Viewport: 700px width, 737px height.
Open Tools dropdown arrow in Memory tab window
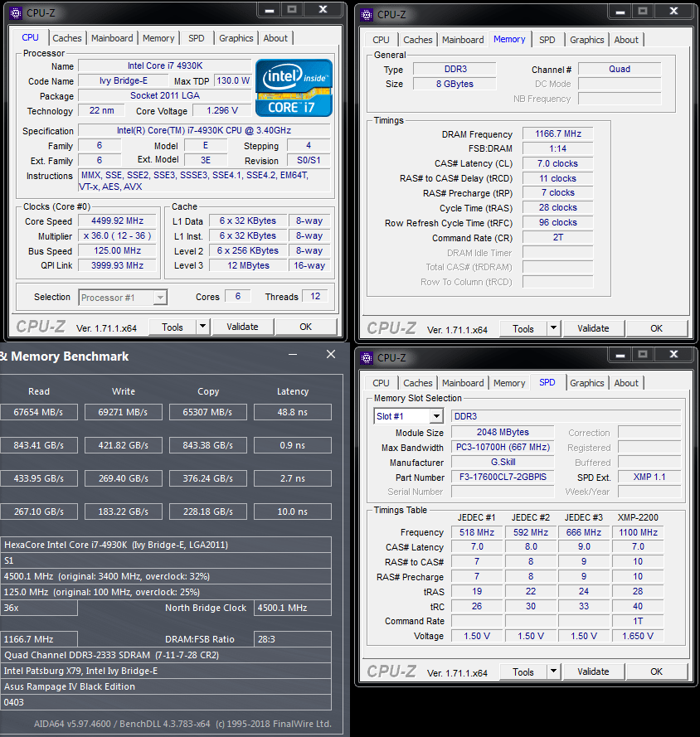(x=553, y=328)
